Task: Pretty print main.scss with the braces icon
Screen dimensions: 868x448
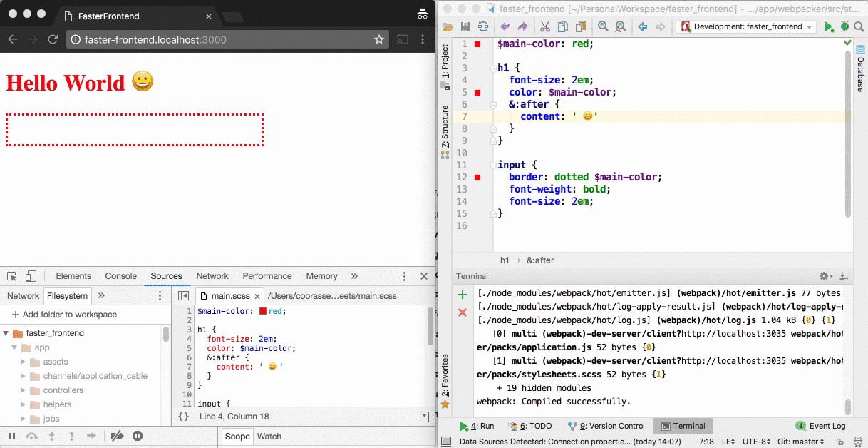Action: (183, 417)
